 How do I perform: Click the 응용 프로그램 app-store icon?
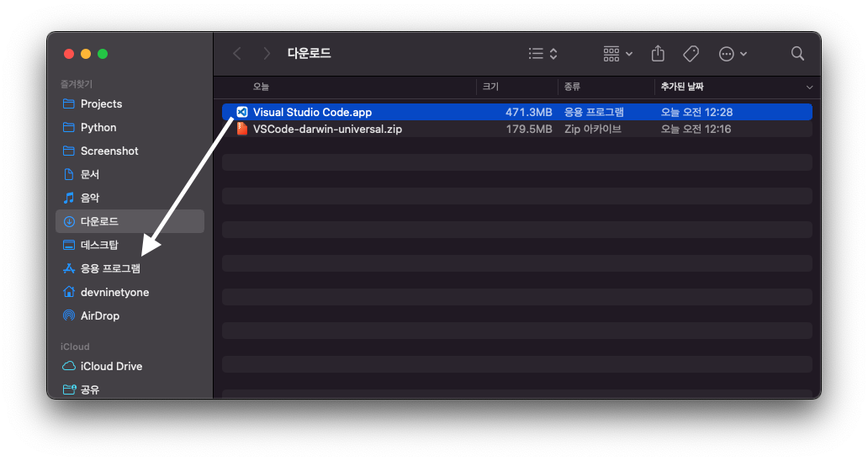pos(69,268)
